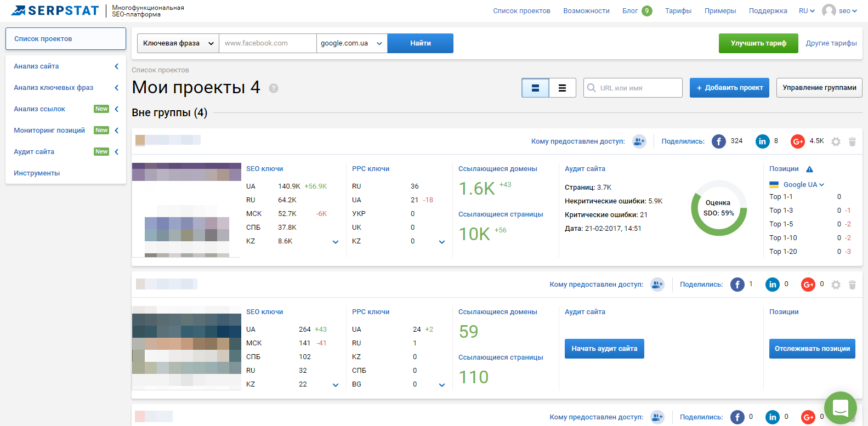Click help question mark beside Мои проекты

tap(274, 88)
